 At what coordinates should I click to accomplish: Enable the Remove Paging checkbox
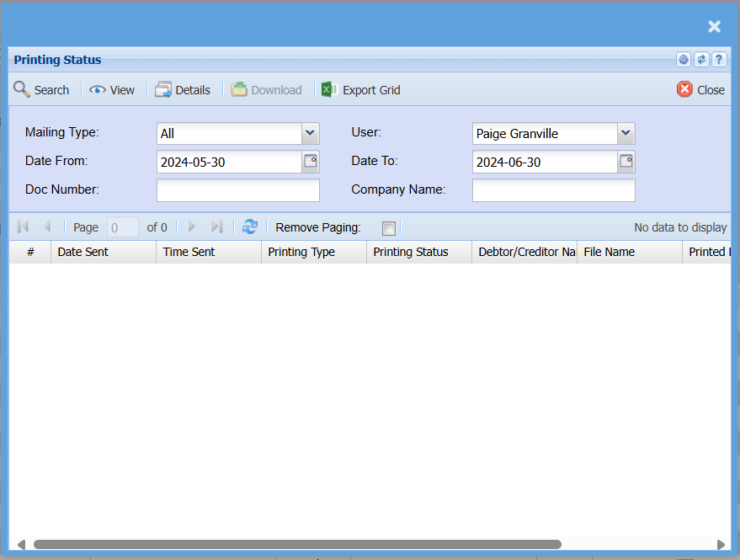(x=389, y=228)
